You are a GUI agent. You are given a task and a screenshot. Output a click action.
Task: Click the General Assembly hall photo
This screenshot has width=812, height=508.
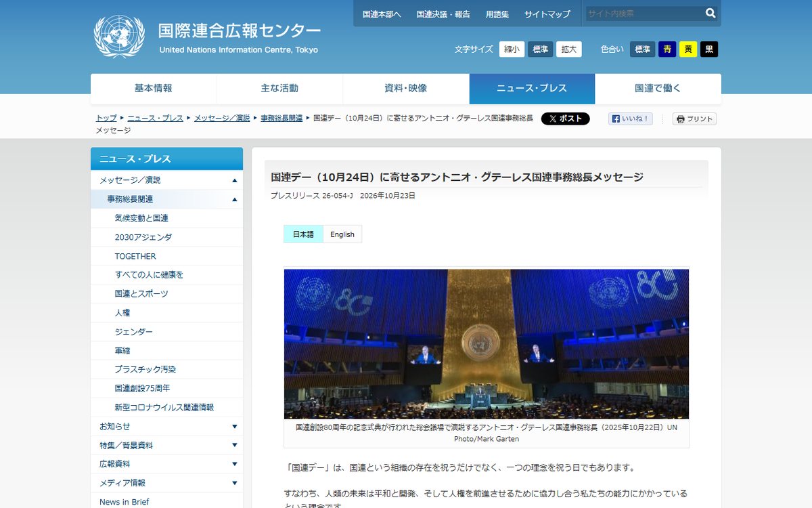click(487, 344)
